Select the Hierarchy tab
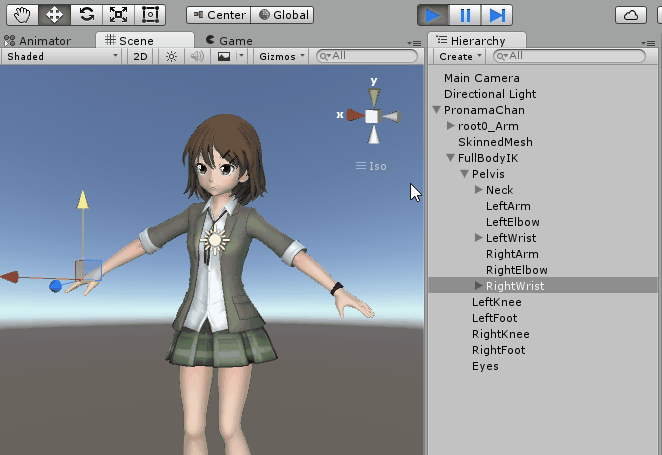This screenshot has width=662, height=455. (477, 41)
